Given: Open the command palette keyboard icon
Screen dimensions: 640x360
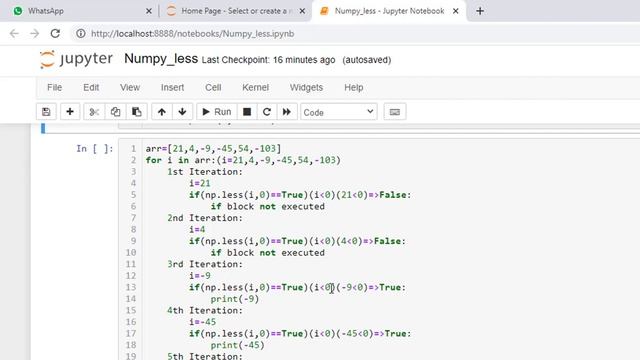Looking at the screenshot, I should [x=395, y=112].
